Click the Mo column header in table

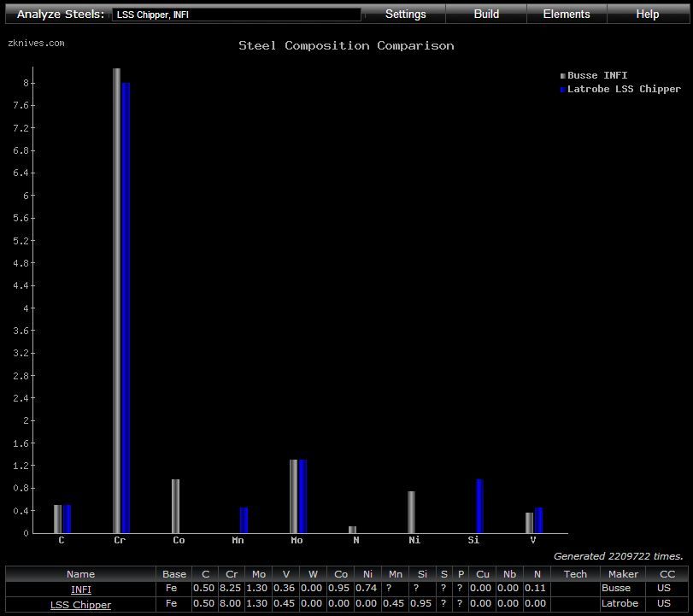(x=259, y=574)
